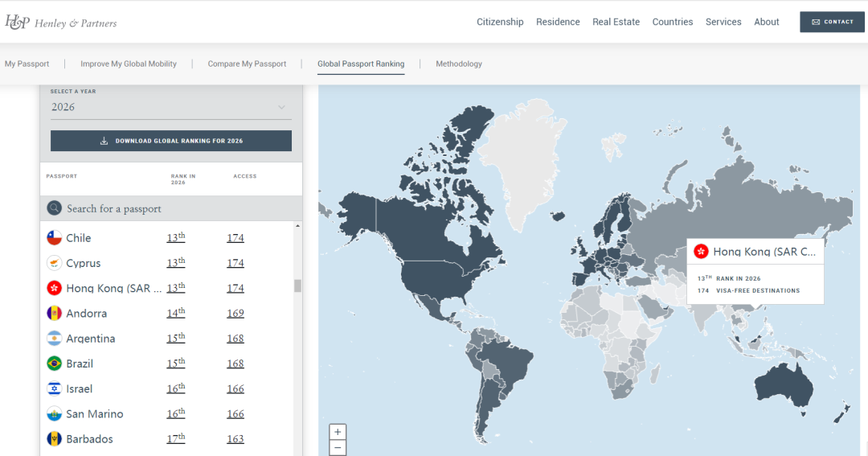Switch to Methodology tab

pyautogui.click(x=459, y=64)
